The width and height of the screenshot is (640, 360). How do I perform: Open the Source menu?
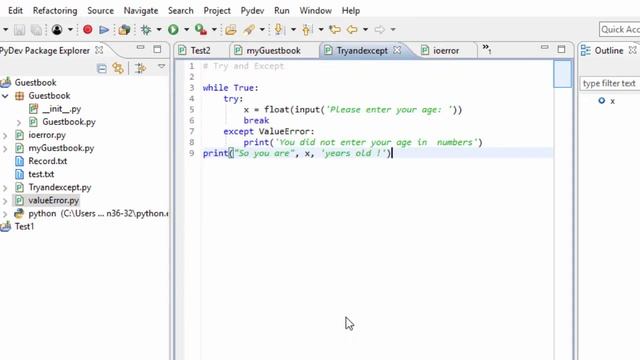(100, 11)
